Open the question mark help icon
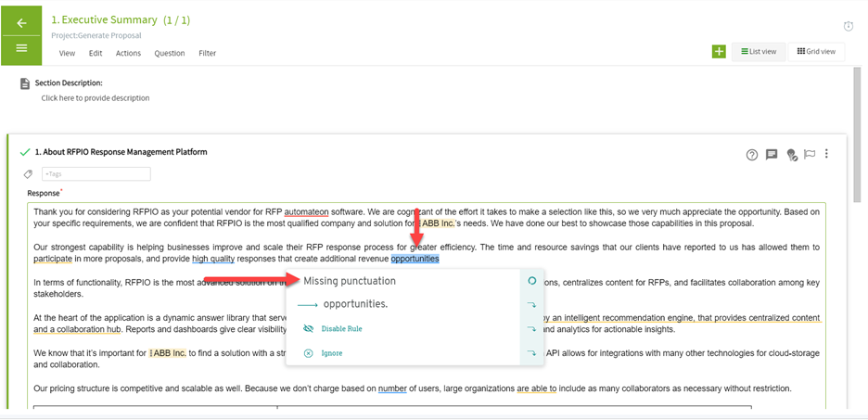 tap(751, 155)
